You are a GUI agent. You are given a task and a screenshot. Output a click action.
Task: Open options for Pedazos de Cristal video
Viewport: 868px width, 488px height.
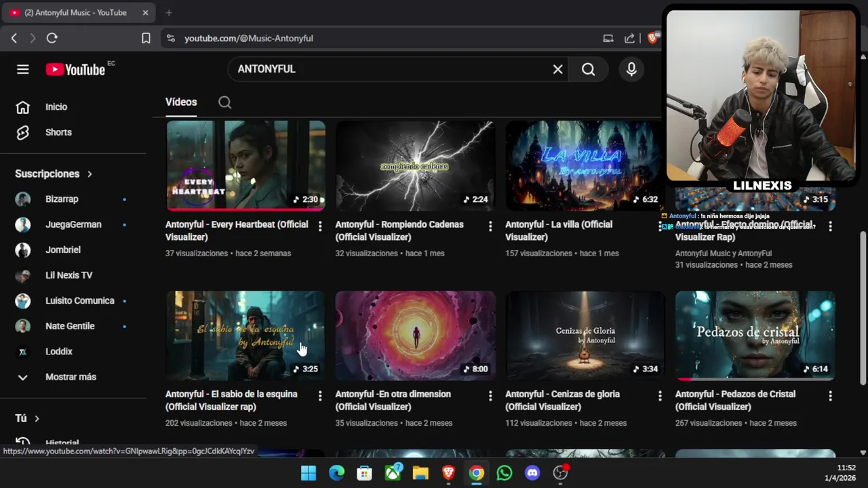point(830,396)
